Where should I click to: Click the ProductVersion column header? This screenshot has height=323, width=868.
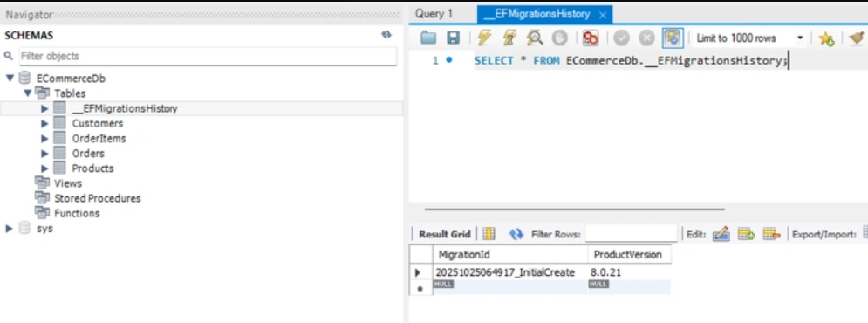point(630,254)
